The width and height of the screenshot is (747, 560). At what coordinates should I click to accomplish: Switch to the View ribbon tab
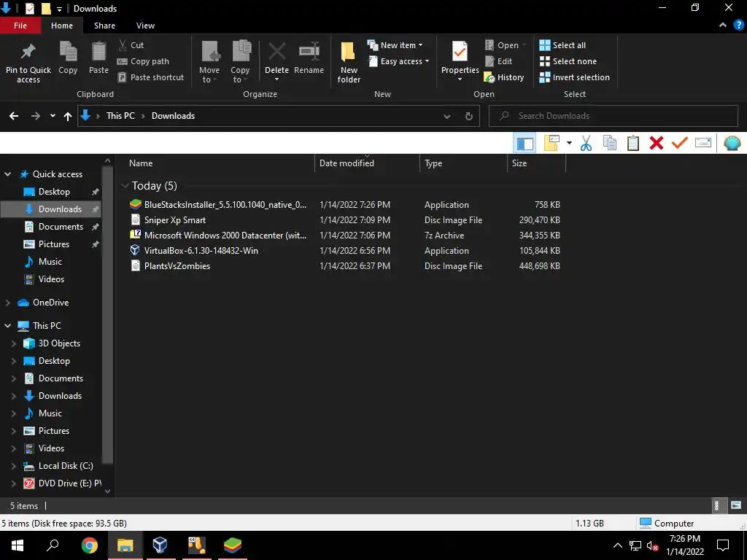coord(145,26)
